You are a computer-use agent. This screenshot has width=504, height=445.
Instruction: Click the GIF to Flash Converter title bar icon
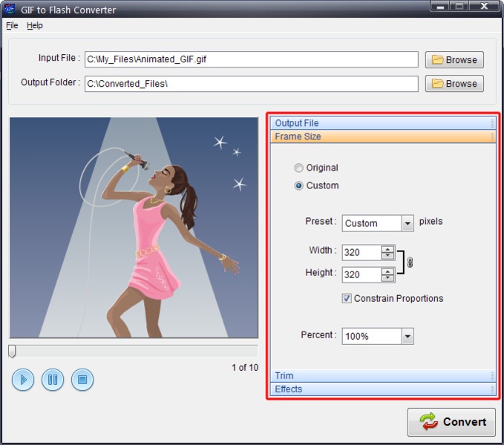pyautogui.click(x=10, y=9)
